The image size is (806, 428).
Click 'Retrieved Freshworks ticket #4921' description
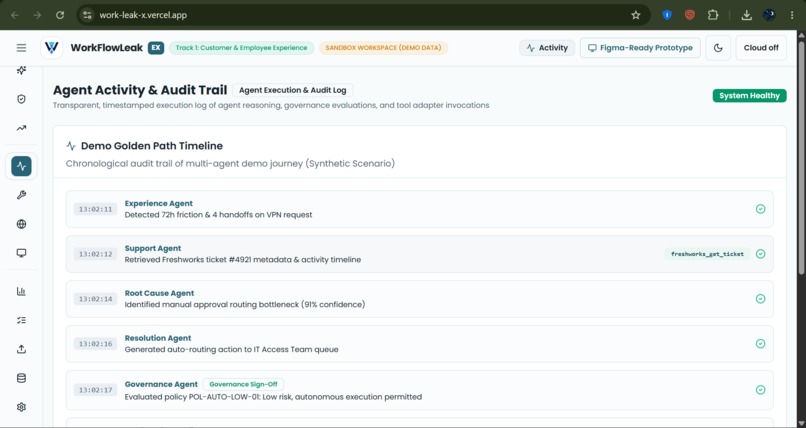(x=243, y=259)
